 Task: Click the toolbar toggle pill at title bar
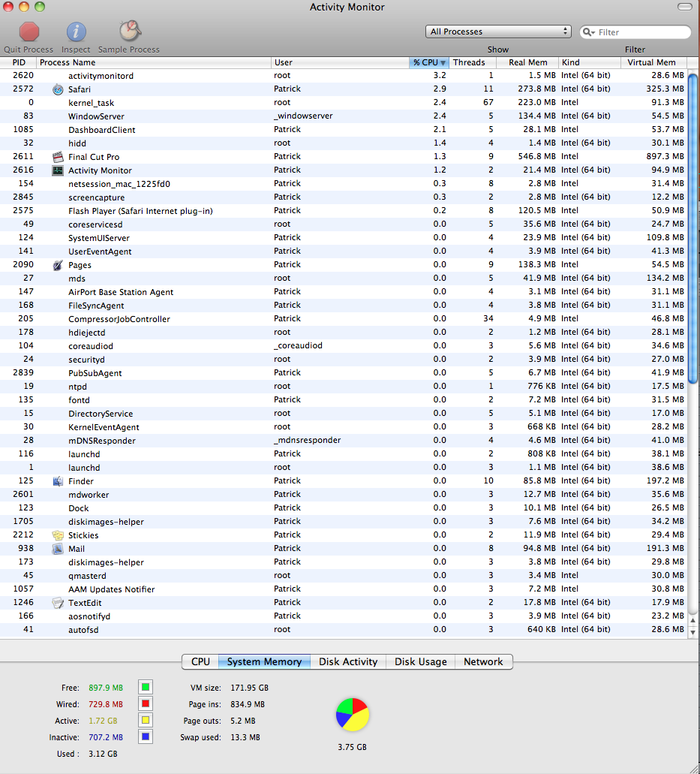click(x=685, y=7)
